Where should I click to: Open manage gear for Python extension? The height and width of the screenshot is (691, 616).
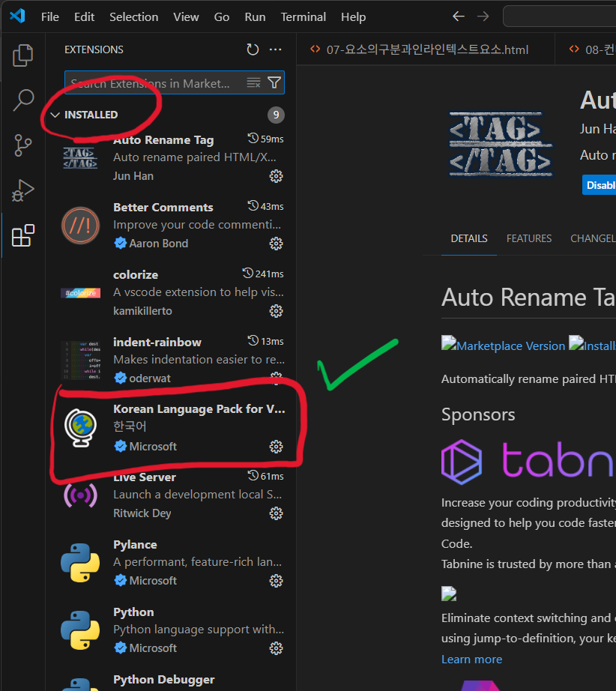tap(276, 648)
